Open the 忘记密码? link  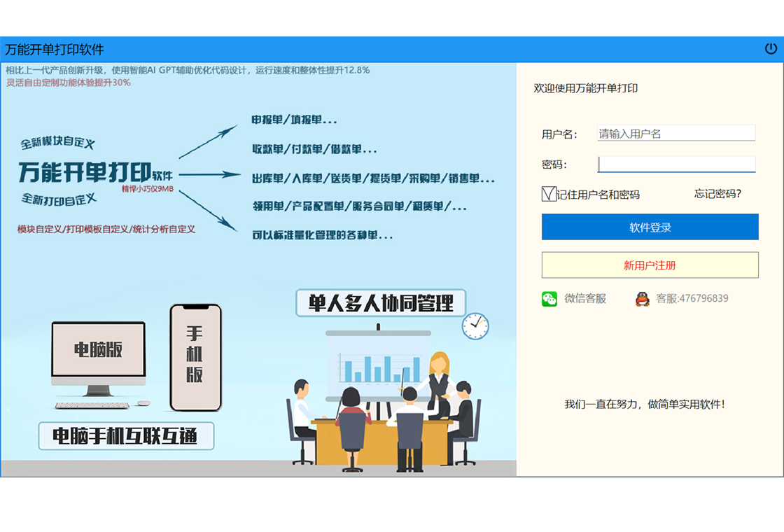[x=717, y=194]
